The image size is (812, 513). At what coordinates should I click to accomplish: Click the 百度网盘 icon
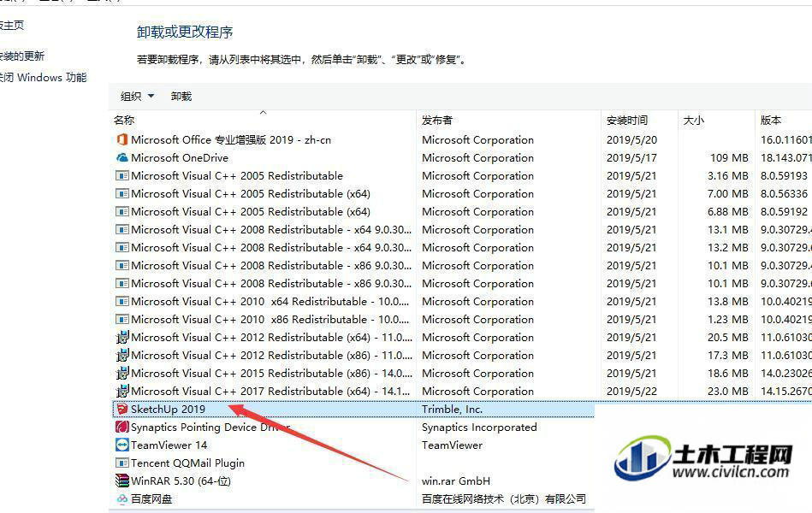pos(122,499)
